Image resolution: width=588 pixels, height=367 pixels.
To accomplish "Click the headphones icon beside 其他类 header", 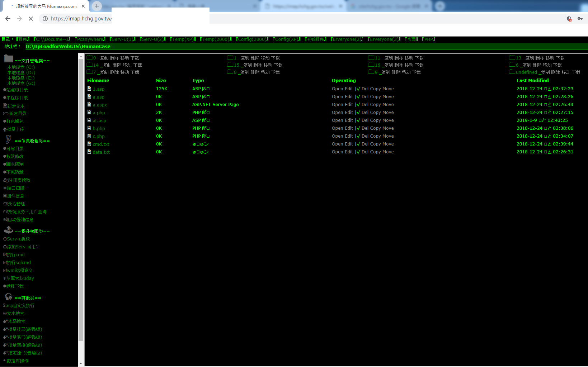I will coord(9,296).
